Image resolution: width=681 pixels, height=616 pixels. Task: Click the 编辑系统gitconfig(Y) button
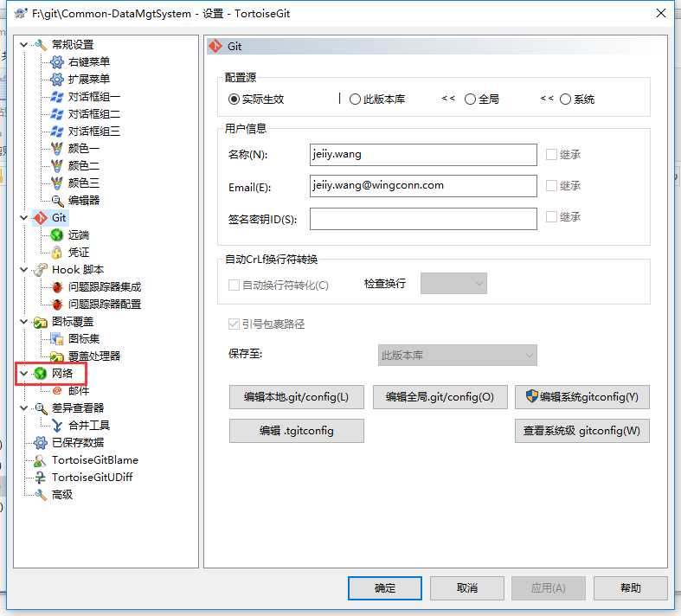click(x=582, y=397)
